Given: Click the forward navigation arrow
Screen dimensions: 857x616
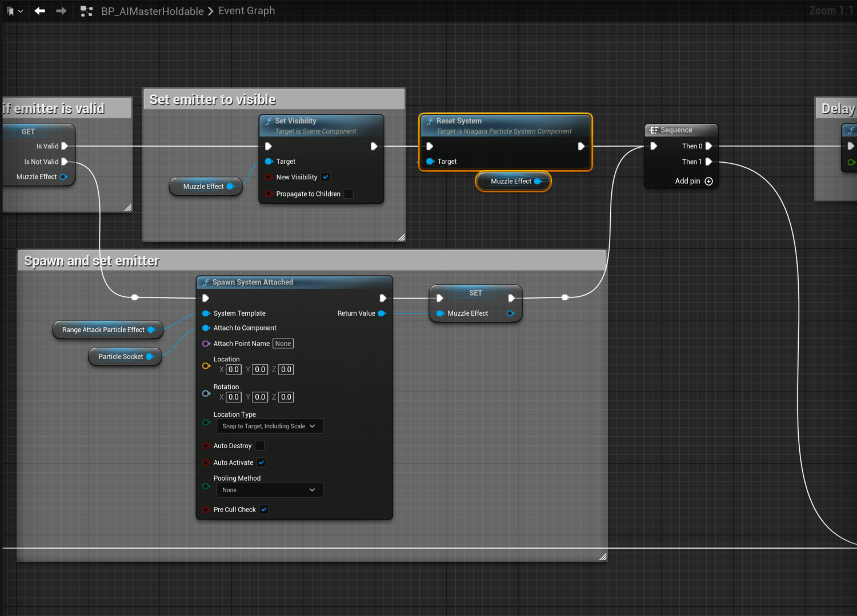Looking at the screenshot, I should (61, 11).
